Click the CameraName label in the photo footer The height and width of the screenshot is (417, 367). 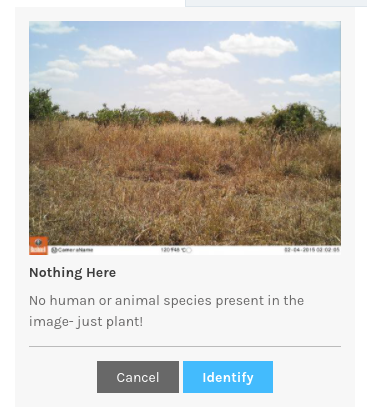tap(75, 250)
